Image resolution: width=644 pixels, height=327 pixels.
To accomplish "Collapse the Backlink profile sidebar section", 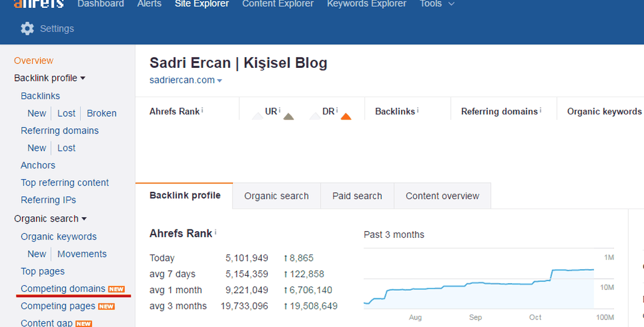I will (50, 78).
